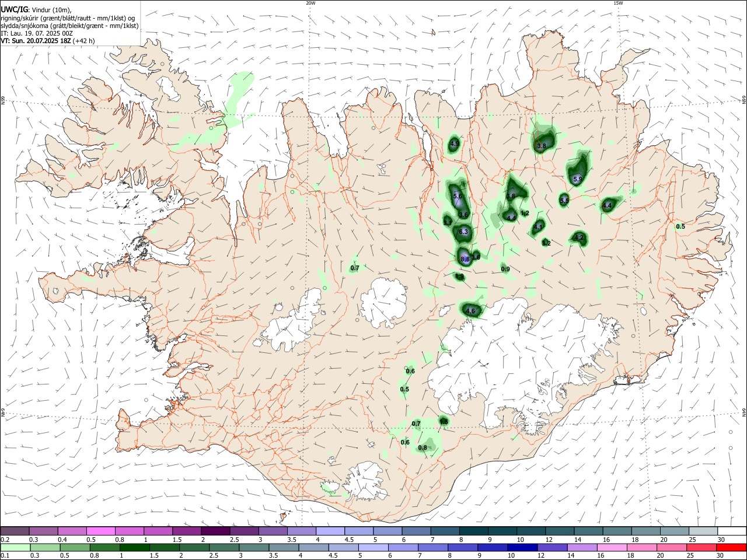Click the 8.8 precipitation value on the map

[465, 259]
